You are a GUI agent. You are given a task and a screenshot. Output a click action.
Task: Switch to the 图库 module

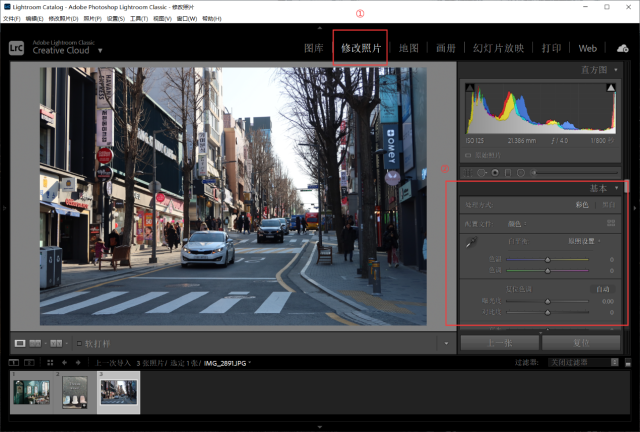[313, 48]
